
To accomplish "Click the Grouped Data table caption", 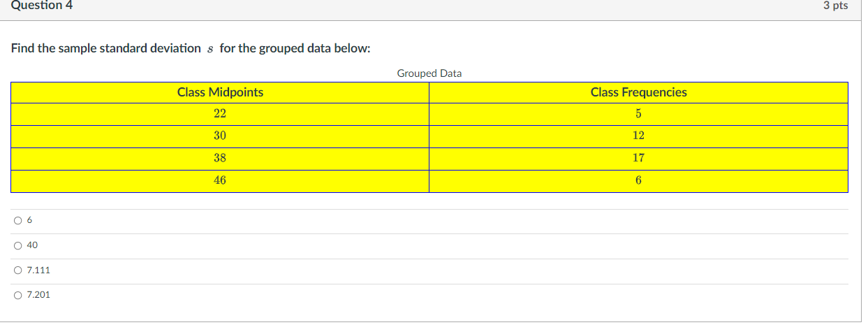I will click(429, 73).
